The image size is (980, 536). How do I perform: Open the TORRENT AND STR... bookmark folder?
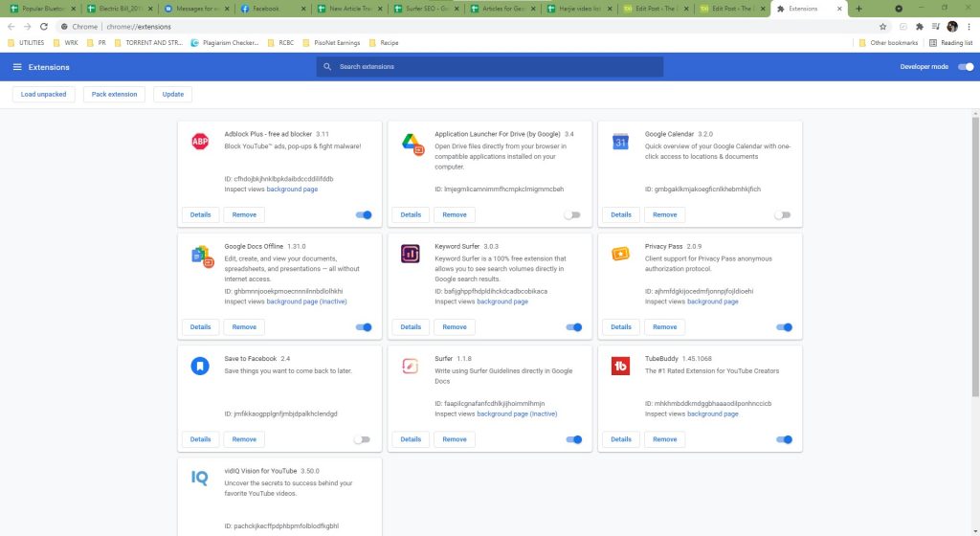point(148,43)
